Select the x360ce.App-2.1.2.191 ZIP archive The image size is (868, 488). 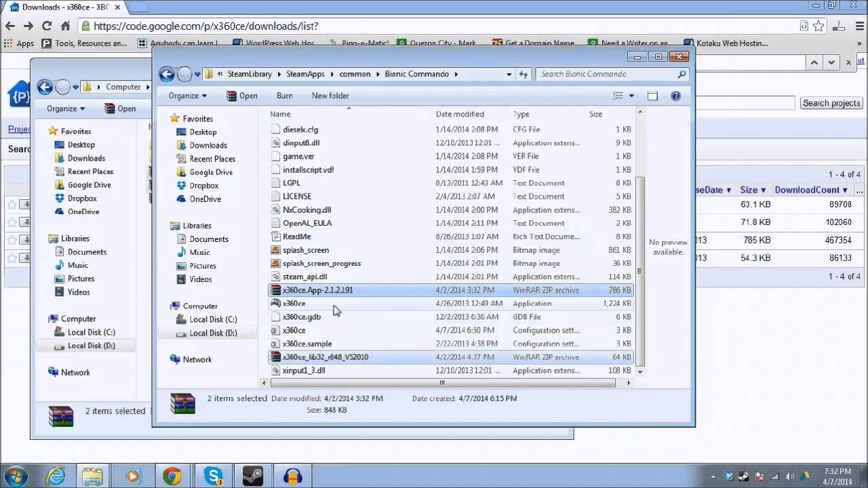451,290
